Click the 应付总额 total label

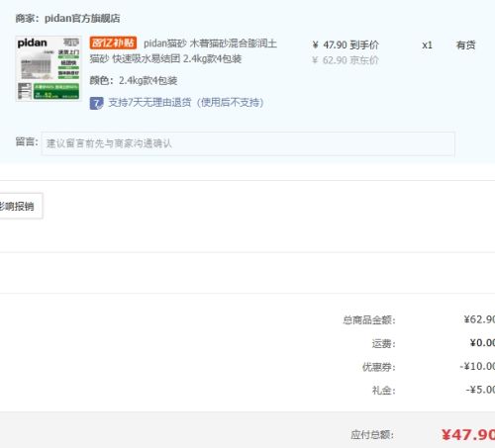(x=372, y=435)
